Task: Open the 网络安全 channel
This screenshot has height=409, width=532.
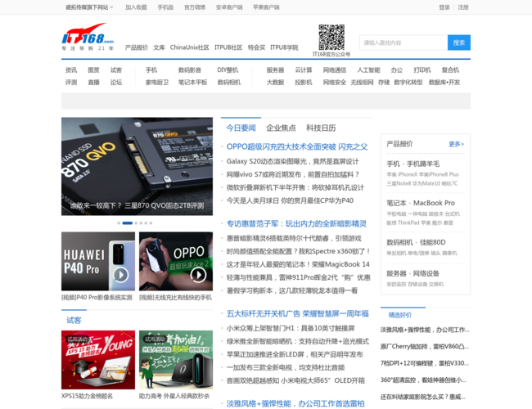Action: coord(335,82)
